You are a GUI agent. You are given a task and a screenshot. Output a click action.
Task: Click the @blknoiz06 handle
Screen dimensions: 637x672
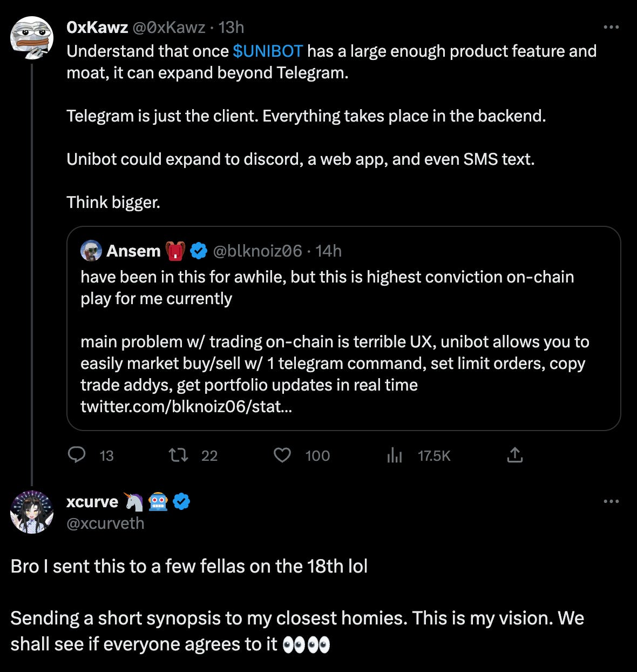pos(255,250)
